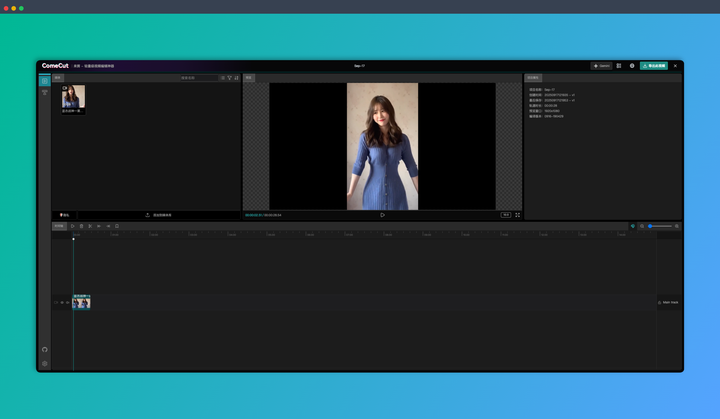This screenshot has width=720, height=419.
Task: Select the media thumbnail in library
Action: [73, 97]
